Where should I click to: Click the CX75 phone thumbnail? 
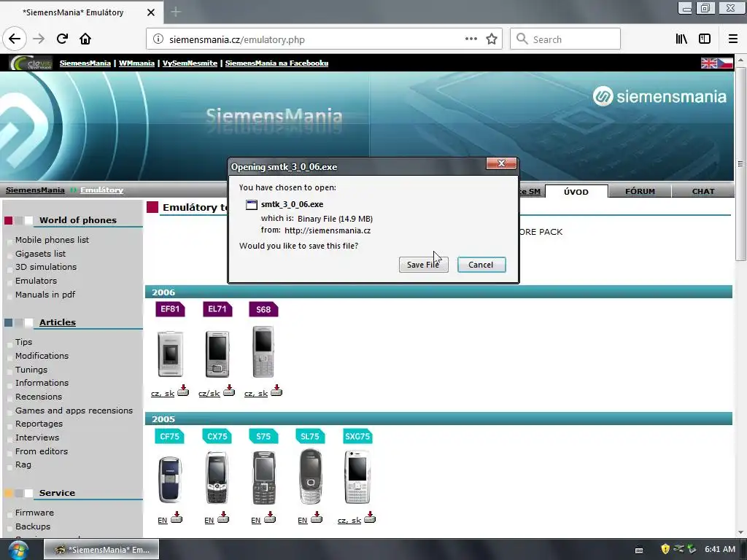pyautogui.click(x=217, y=478)
